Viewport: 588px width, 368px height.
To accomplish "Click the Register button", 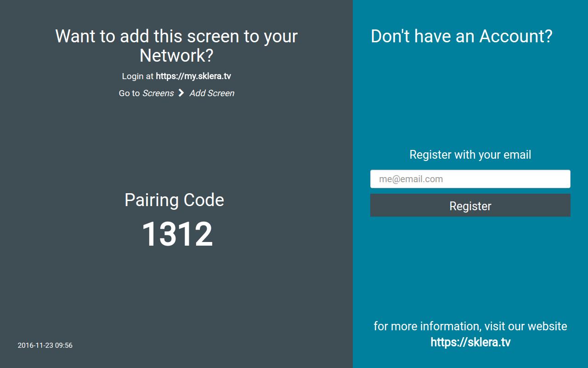I will (x=470, y=205).
